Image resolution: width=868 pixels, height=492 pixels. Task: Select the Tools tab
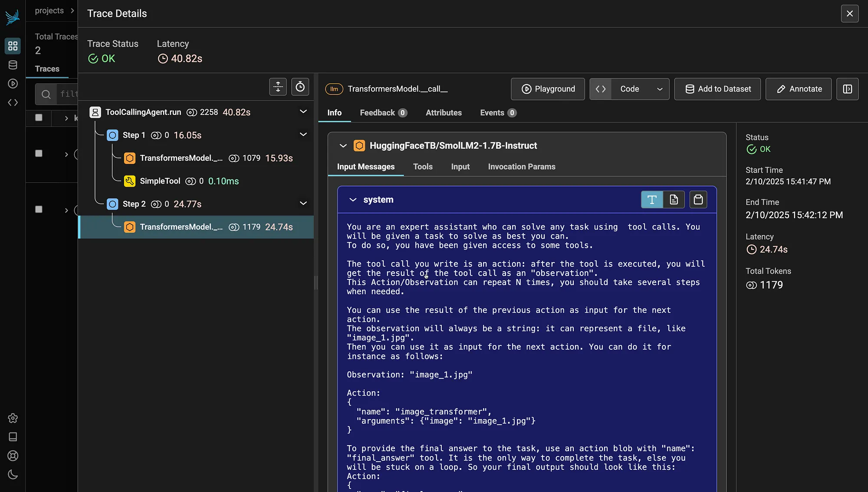point(423,167)
